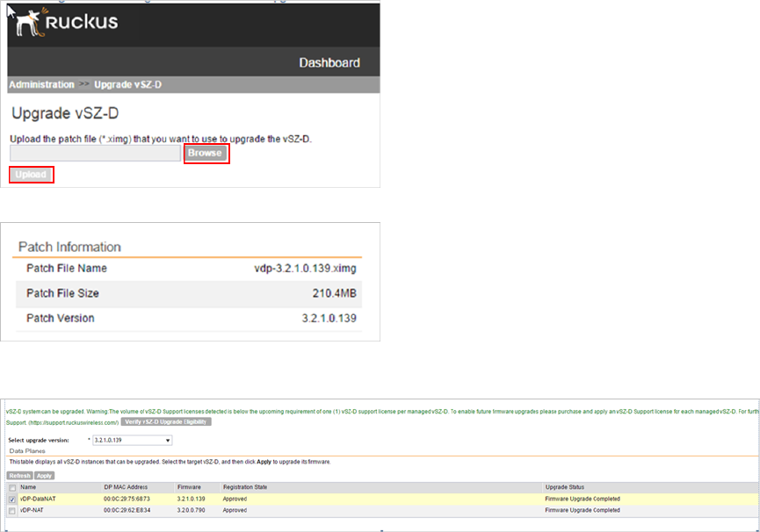The width and height of the screenshot is (760, 532).
Task: Click patch file name vdp-3.2.1.0.139.ximg
Action: coord(306,268)
